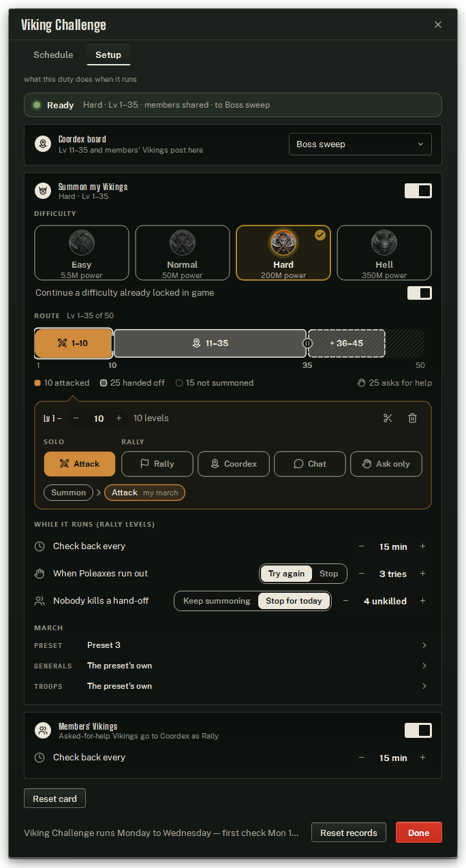Click the Hard difficulty checkmark badge
The image size is (466, 868).
coord(320,235)
